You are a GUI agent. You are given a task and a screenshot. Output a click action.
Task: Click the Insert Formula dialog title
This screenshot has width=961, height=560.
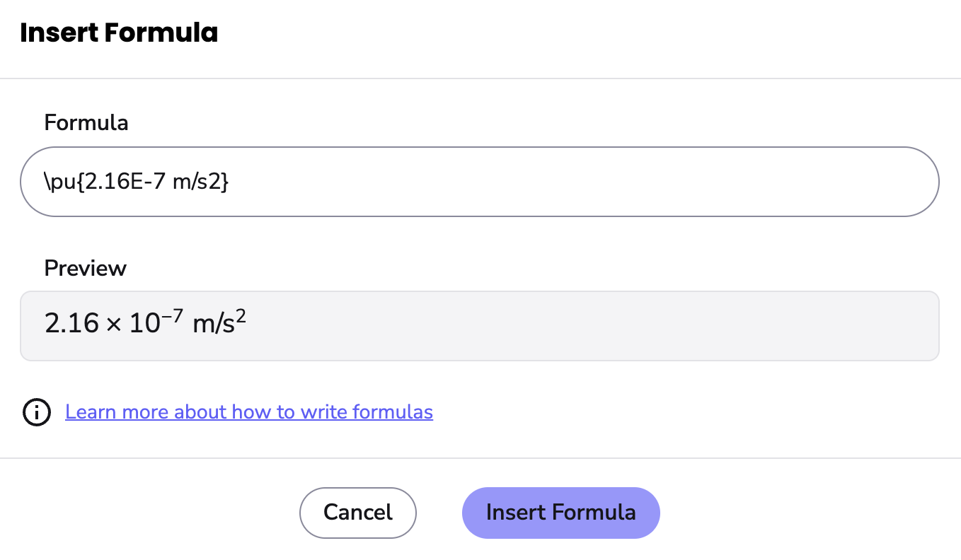[x=119, y=33]
